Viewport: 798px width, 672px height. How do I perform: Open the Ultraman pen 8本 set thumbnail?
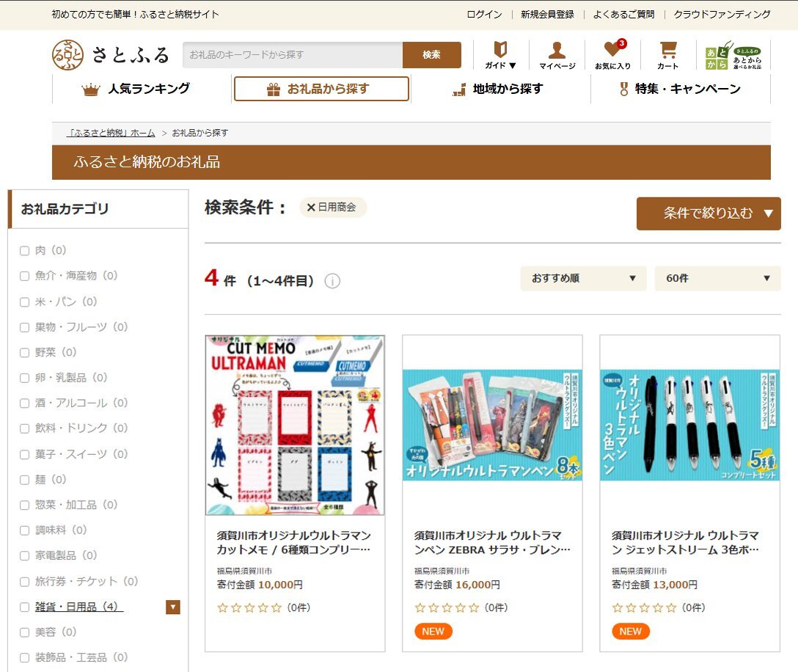click(492, 425)
